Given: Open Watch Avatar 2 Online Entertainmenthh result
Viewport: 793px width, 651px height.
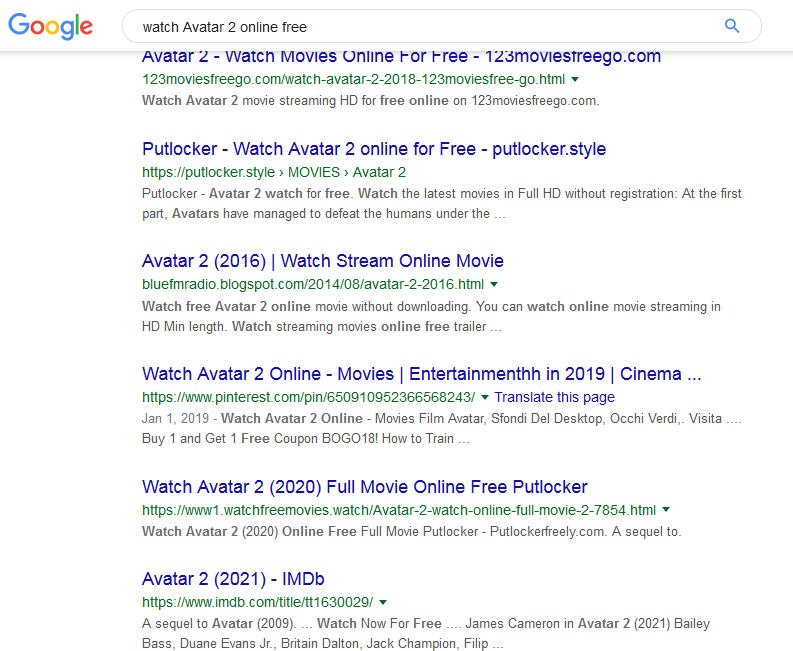Looking at the screenshot, I should click(x=421, y=374).
